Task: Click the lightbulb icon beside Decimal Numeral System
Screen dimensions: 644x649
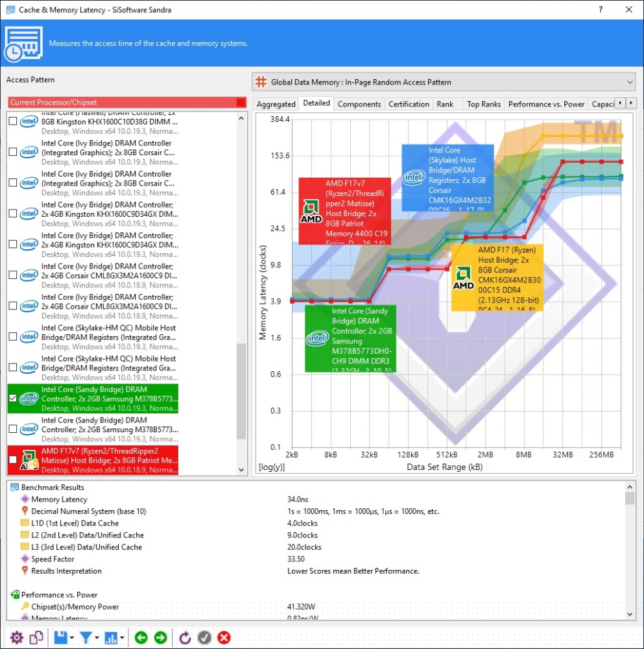Action: 25,511
